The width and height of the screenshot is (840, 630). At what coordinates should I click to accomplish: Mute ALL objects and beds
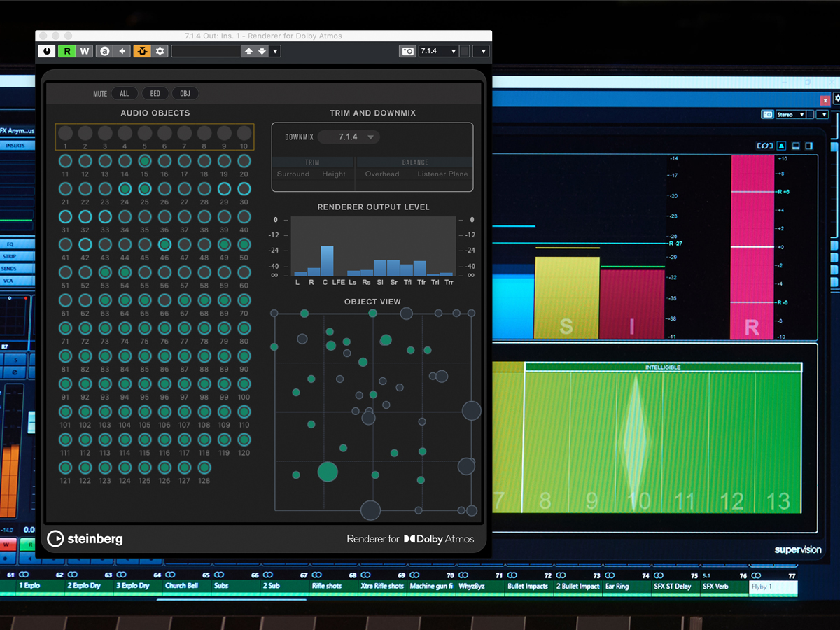coord(125,94)
